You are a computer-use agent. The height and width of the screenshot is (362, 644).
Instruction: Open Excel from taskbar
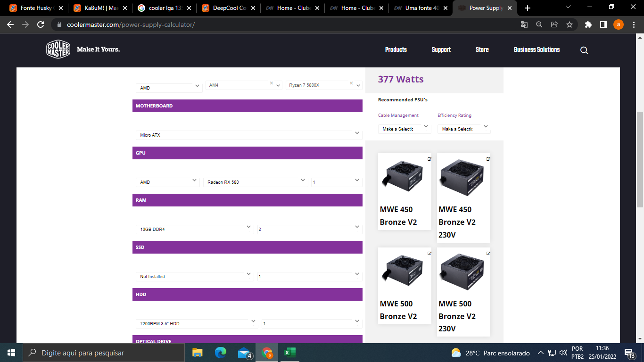click(290, 353)
